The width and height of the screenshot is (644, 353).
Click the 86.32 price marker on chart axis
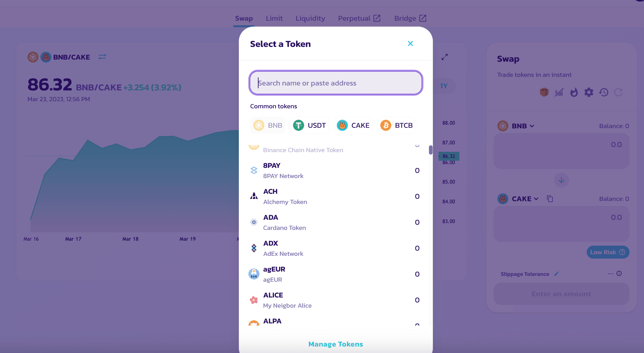point(449,156)
